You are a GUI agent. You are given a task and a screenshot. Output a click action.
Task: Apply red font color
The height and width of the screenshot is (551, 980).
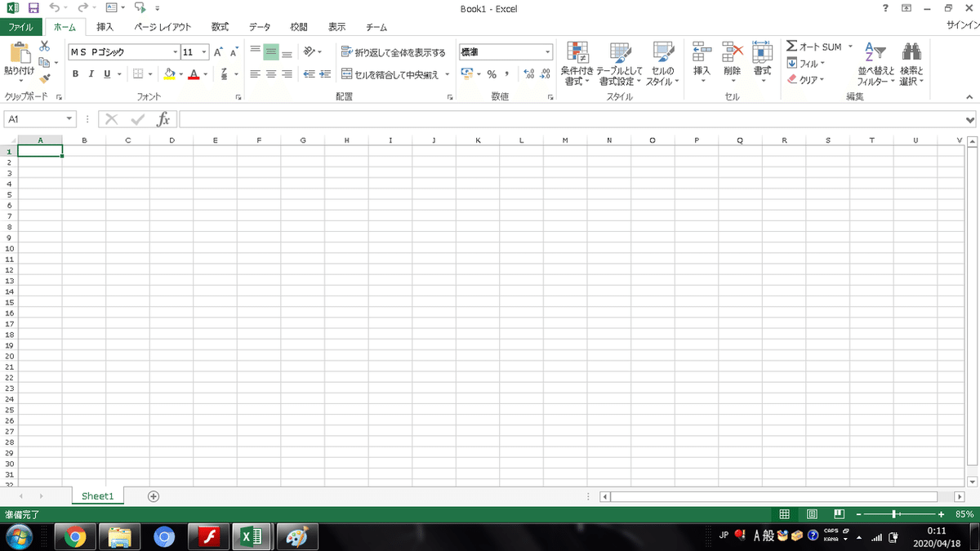coord(194,74)
